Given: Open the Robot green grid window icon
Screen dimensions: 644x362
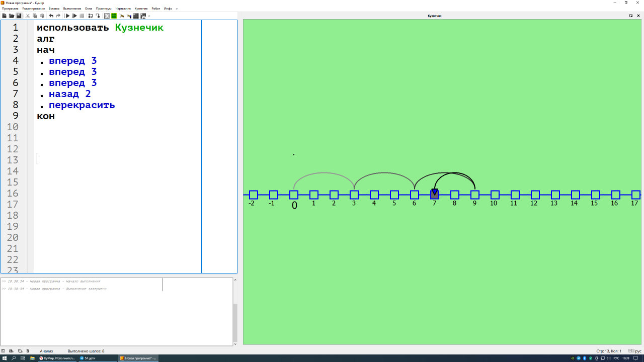Looking at the screenshot, I should click(x=114, y=16).
